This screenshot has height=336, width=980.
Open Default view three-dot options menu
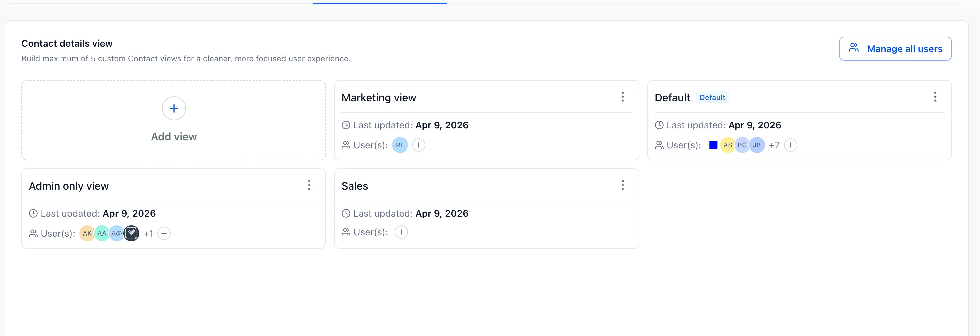click(935, 97)
